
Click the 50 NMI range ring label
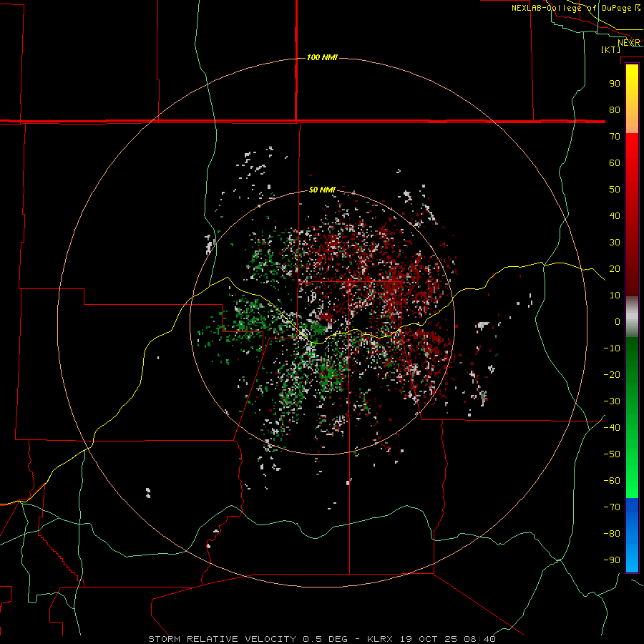[322, 190]
